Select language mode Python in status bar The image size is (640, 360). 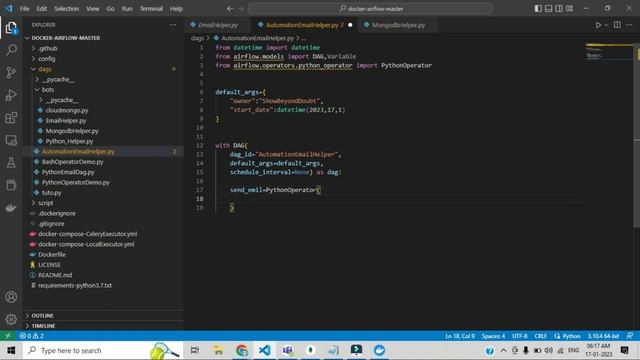[x=571, y=336]
